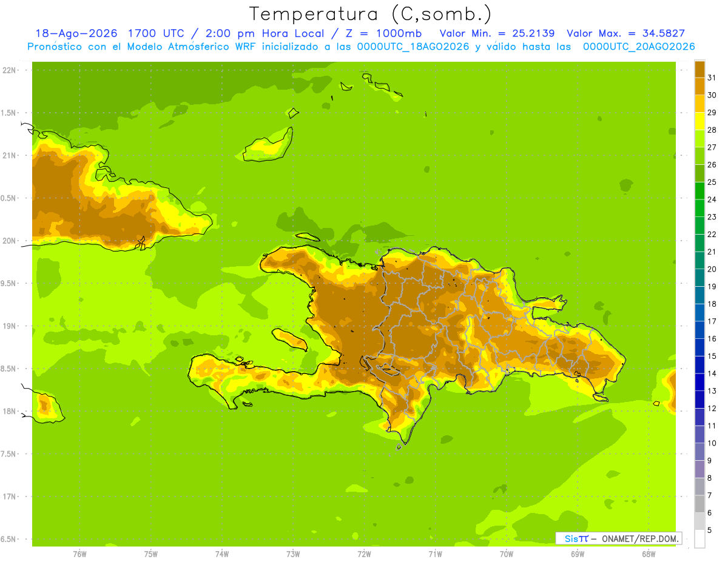Click the '75W' longitude axis label
This screenshot has width=728, height=562.
point(151,554)
